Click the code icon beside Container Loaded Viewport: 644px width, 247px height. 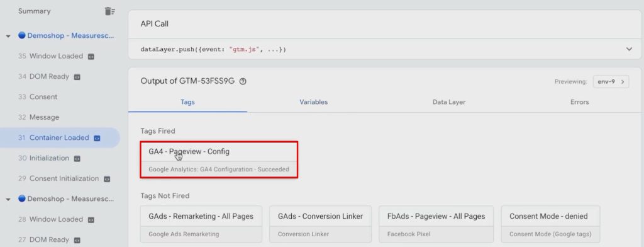click(97, 138)
